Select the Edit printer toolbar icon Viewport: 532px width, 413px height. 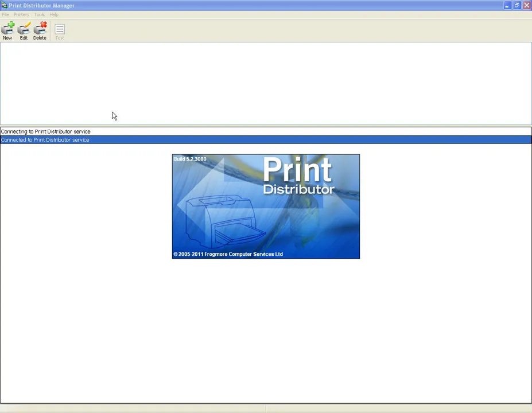(x=24, y=30)
